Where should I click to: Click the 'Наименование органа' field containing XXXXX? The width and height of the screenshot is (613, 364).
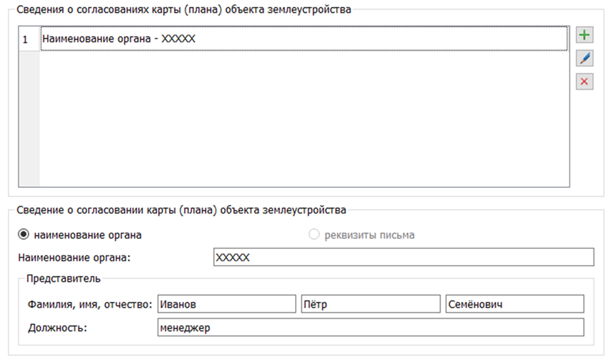403,258
